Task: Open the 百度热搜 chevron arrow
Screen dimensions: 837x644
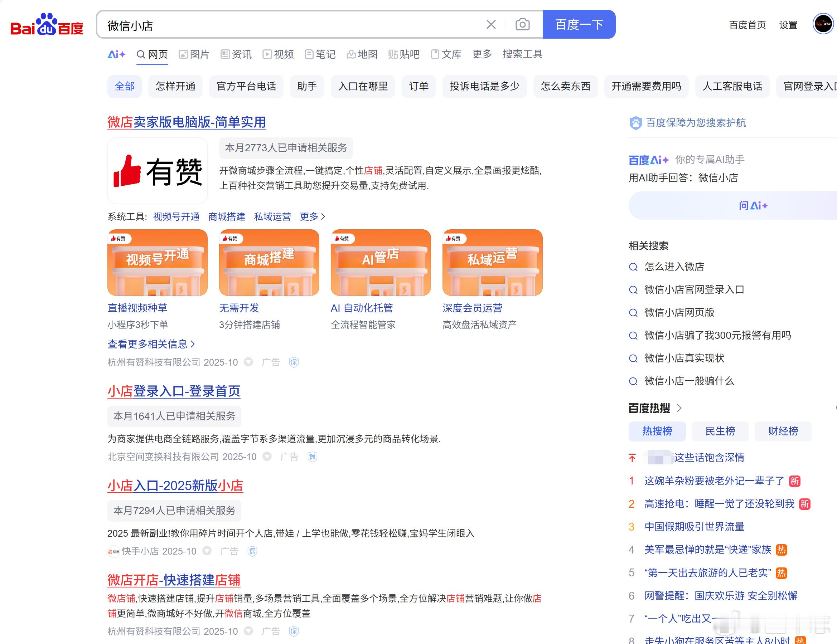Action: 679,408
